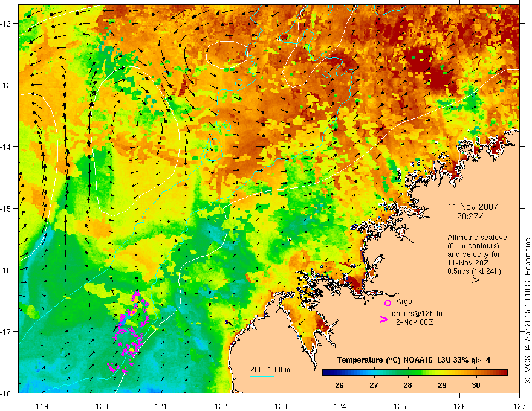Click the longitude axis label '122'

221,406
